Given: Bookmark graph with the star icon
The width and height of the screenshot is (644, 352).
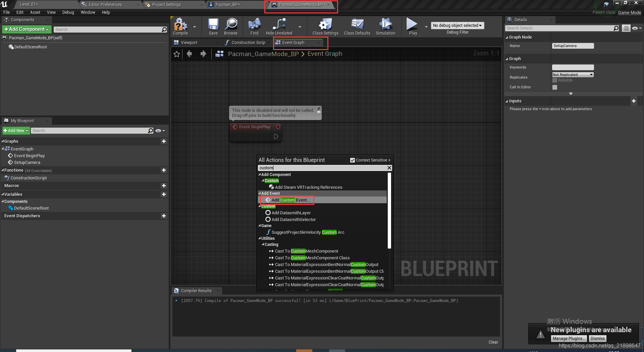Looking at the screenshot, I should (x=177, y=54).
